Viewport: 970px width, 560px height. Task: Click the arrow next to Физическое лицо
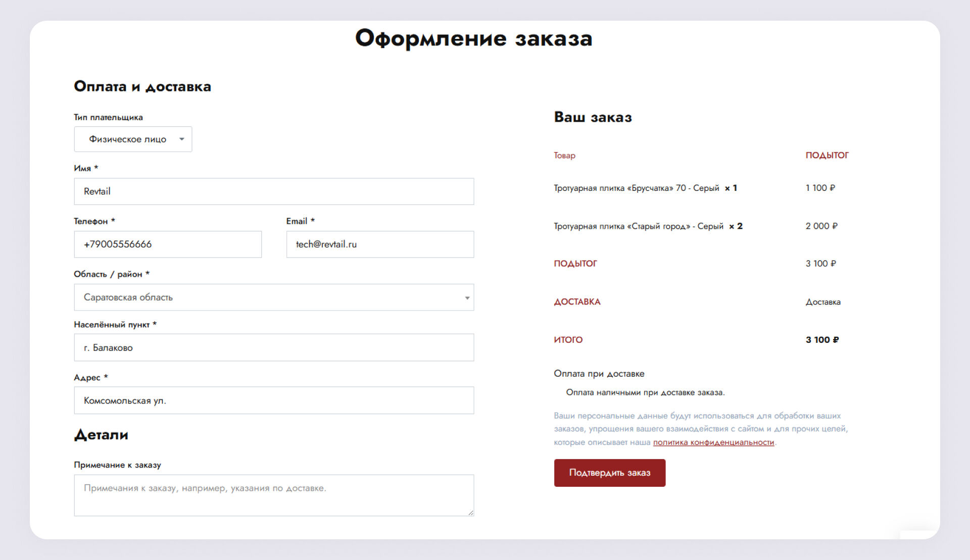point(182,139)
